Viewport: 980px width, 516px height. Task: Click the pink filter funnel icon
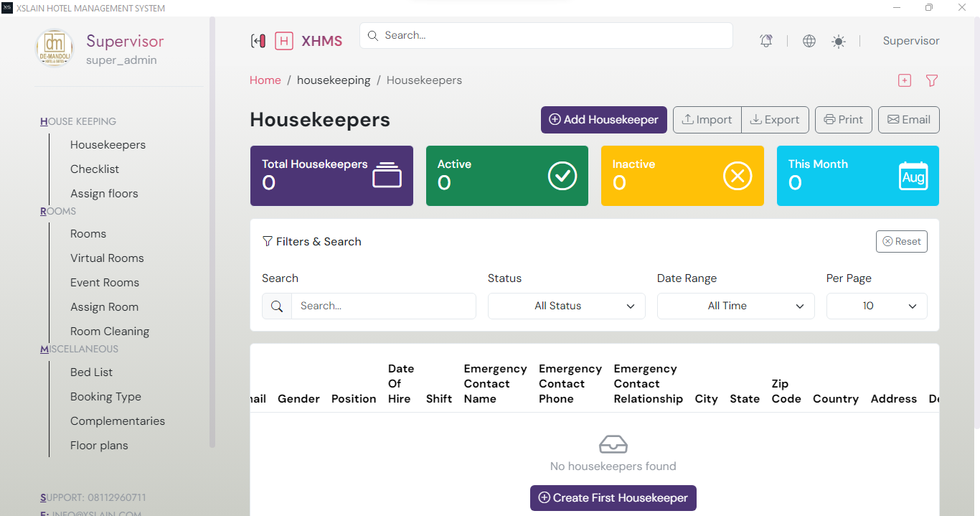tap(931, 80)
